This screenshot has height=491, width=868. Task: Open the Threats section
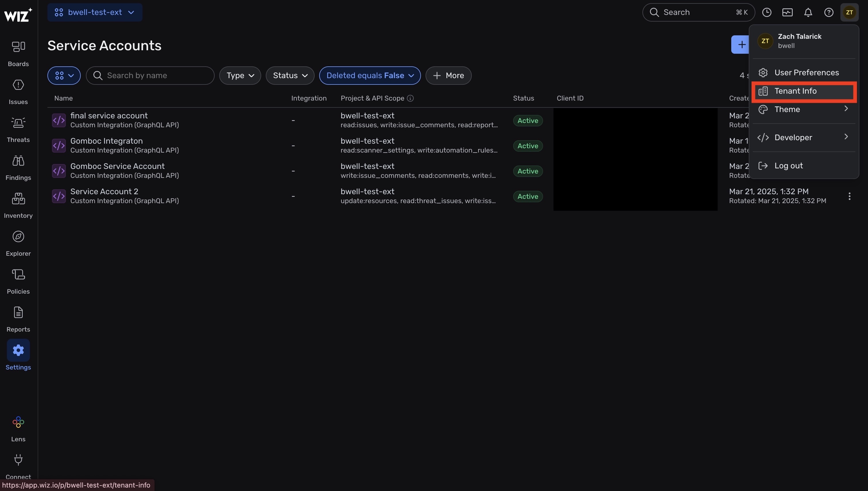pyautogui.click(x=18, y=130)
